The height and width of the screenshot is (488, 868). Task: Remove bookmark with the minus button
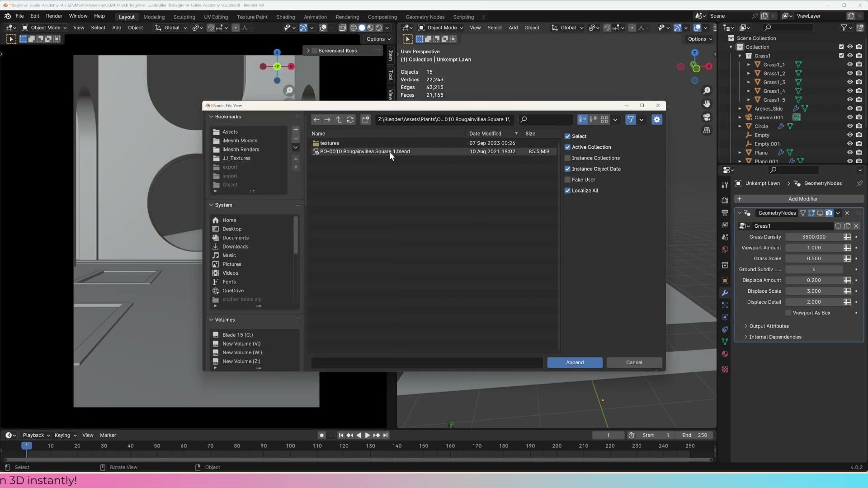[x=296, y=139]
